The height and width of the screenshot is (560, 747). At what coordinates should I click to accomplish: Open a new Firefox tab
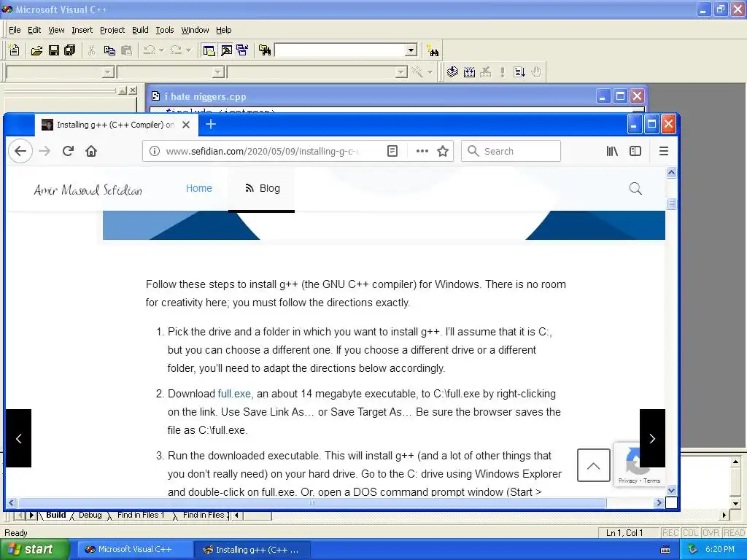(x=211, y=124)
